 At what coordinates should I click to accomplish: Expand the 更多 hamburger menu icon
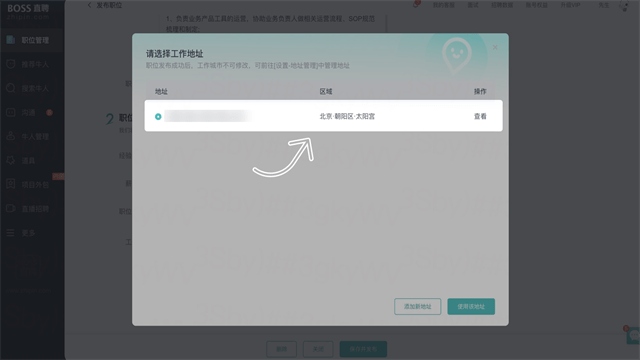pyautogui.click(x=11, y=233)
